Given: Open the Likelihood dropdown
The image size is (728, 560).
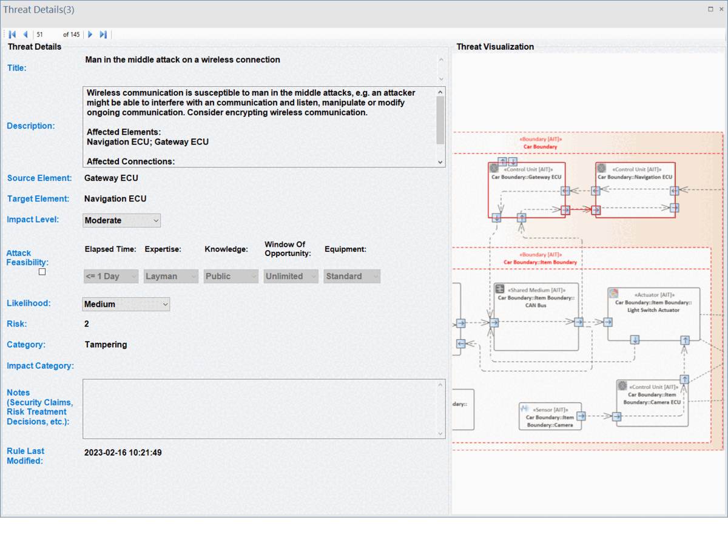Looking at the screenshot, I should (x=126, y=304).
